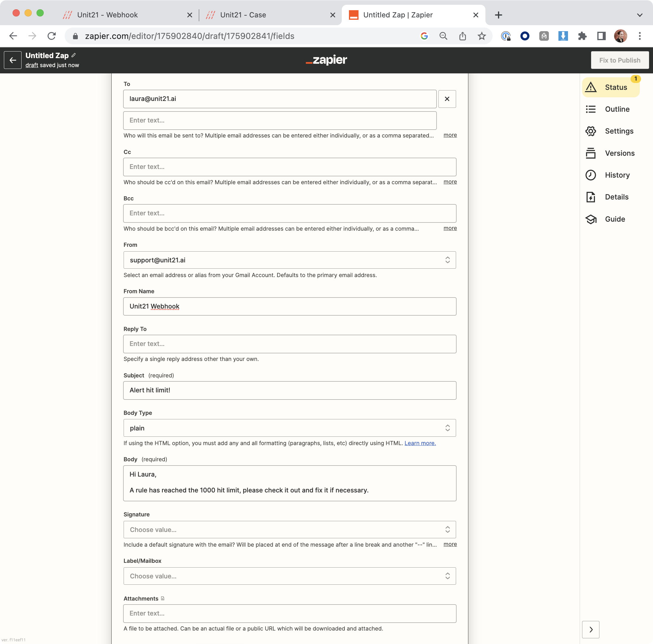Switch to Unit21 - Webhook browser tab
653x644 pixels.
click(x=107, y=15)
